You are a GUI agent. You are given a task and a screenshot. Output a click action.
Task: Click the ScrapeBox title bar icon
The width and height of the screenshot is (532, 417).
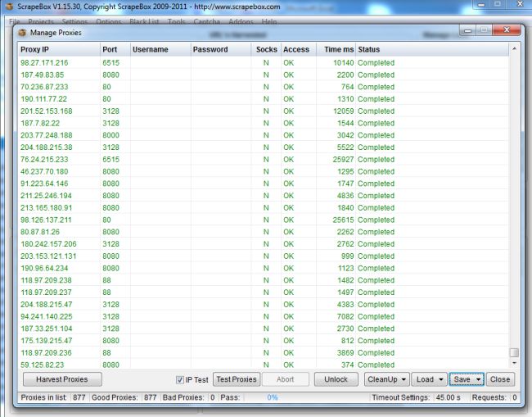pos(10,7)
